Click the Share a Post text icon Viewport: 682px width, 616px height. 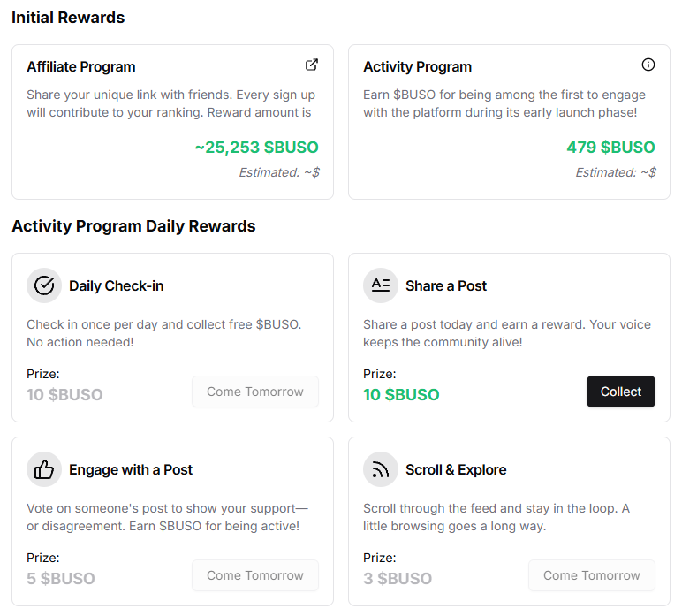(381, 285)
